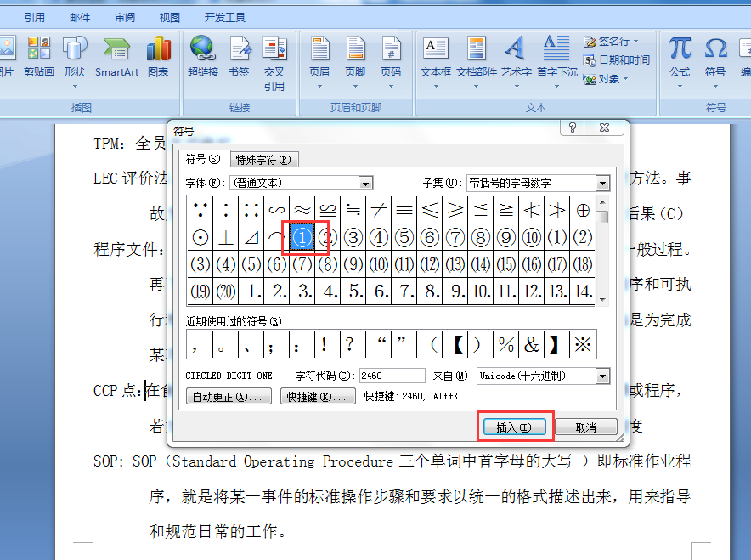Expand the Shapes dropdown arrow

point(75,86)
